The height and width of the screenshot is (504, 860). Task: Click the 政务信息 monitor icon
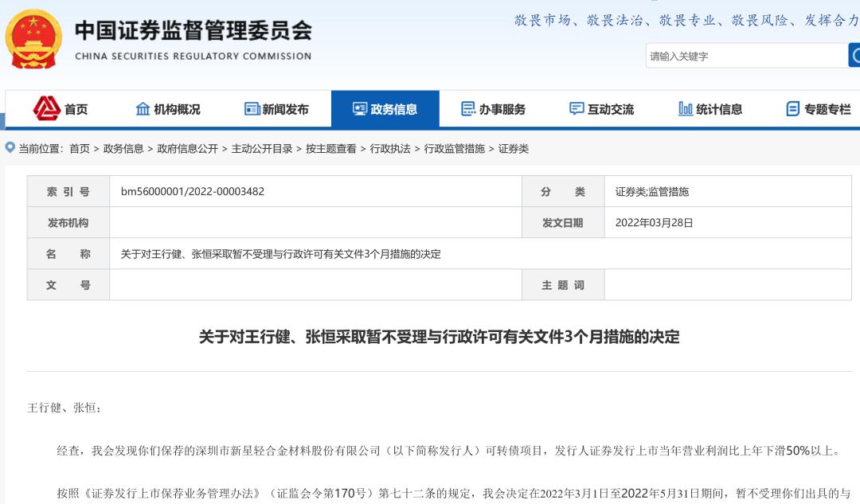(360, 108)
